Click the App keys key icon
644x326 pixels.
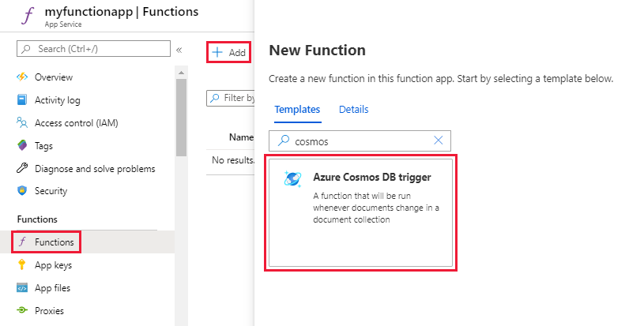(x=22, y=265)
